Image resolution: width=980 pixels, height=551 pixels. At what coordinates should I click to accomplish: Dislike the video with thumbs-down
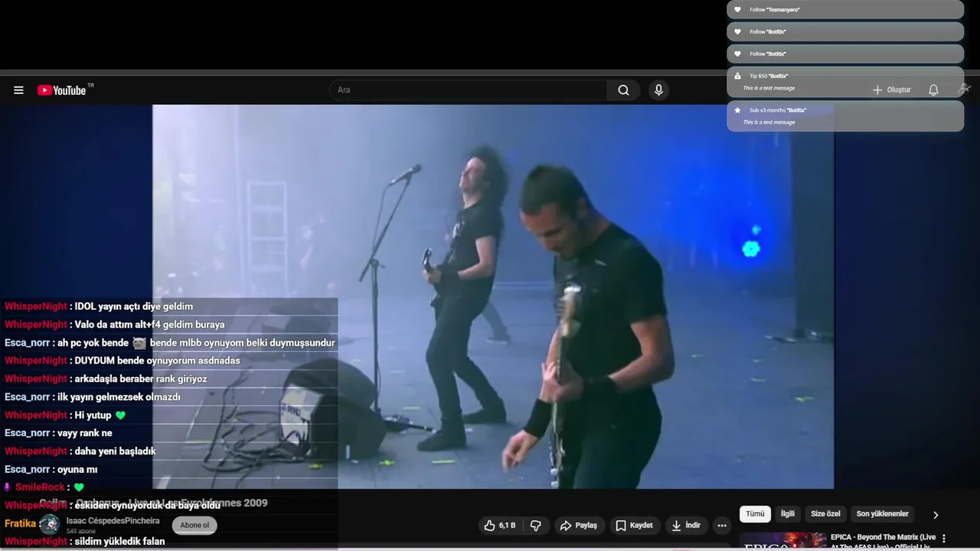pos(536,525)
